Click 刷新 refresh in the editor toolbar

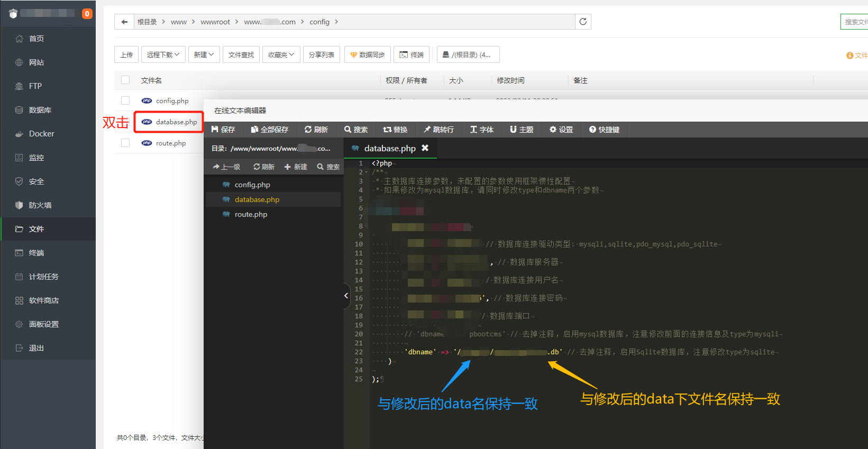pyautogui.click(x=316, y=130)
